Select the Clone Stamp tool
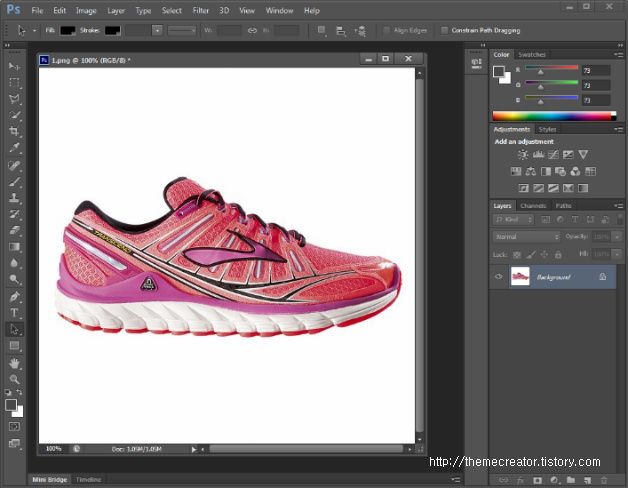 click(14, 198)
